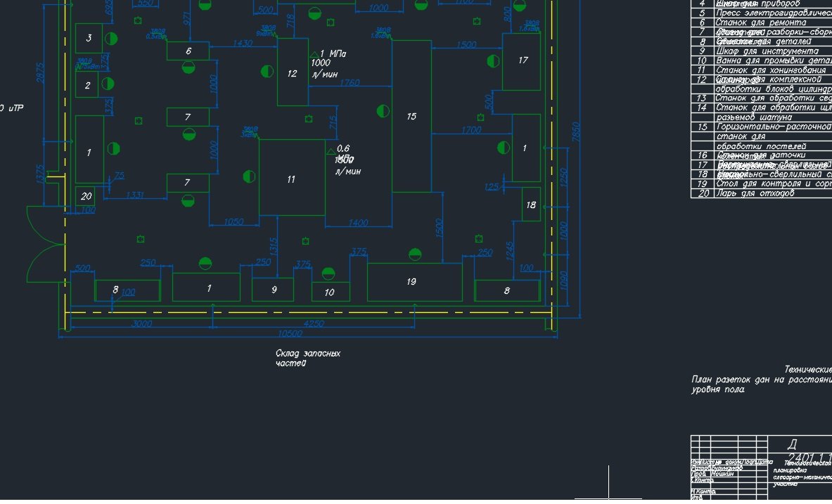Click the worker symbol above bath 10

click(x=328, y=273)
